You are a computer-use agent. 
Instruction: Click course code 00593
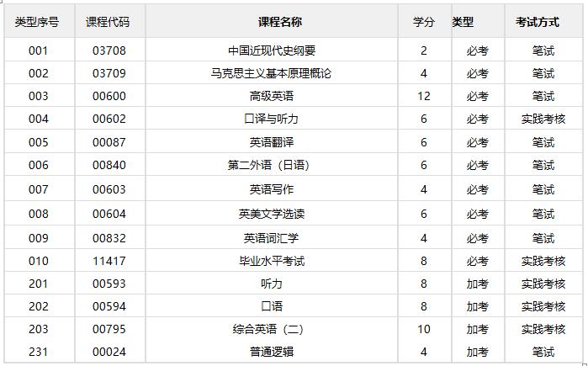coord(109,284)
